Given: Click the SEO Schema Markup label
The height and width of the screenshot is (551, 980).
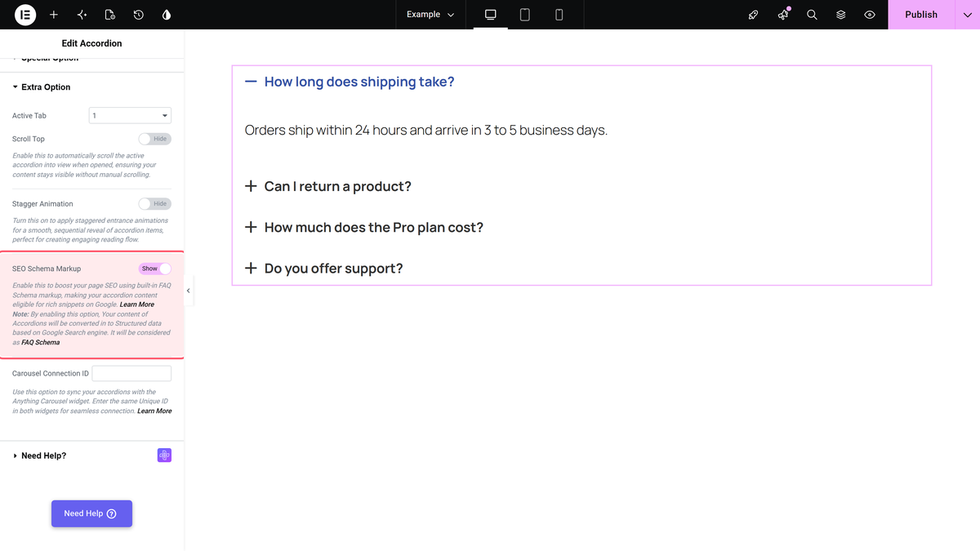Looking at the screenshot, I should (x=47, y=269).
